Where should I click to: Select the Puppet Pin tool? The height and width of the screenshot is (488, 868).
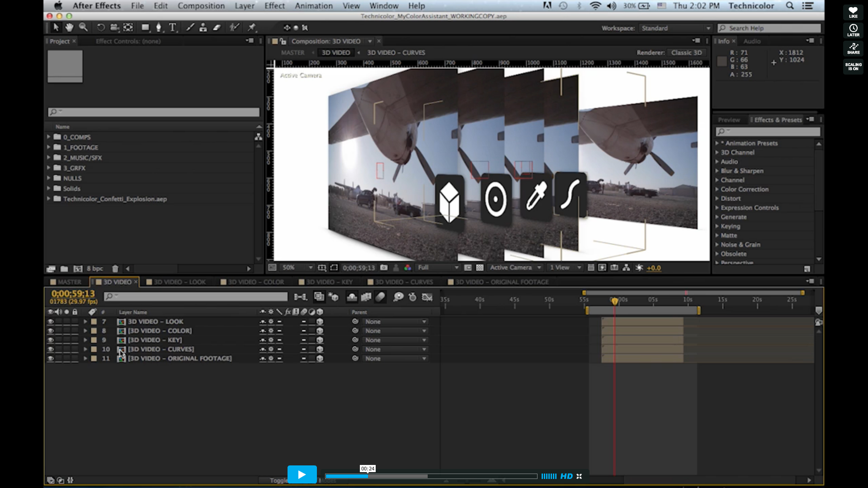click(252, 28)
